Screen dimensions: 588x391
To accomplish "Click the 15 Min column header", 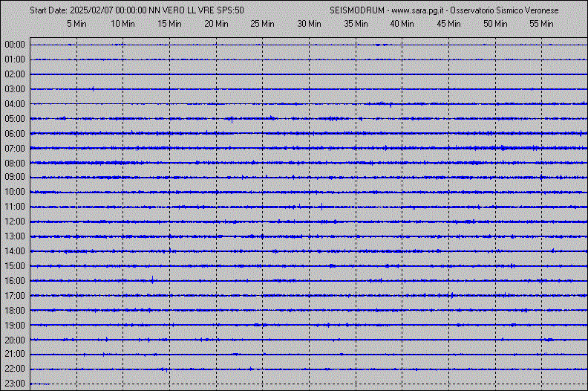I will click(x=169, y=24).
